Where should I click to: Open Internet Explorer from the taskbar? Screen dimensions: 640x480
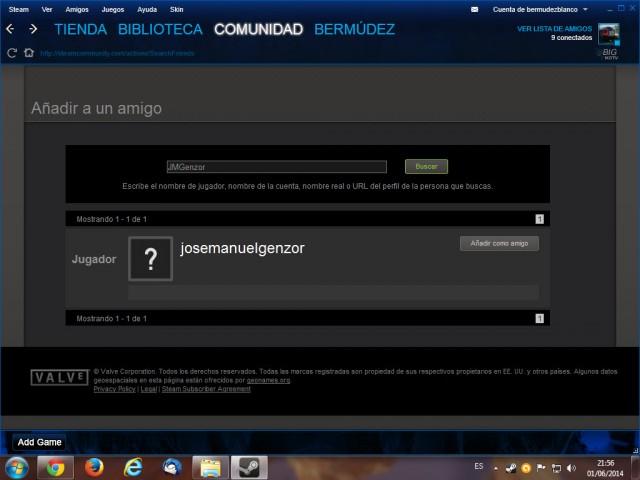coord(133,467)
